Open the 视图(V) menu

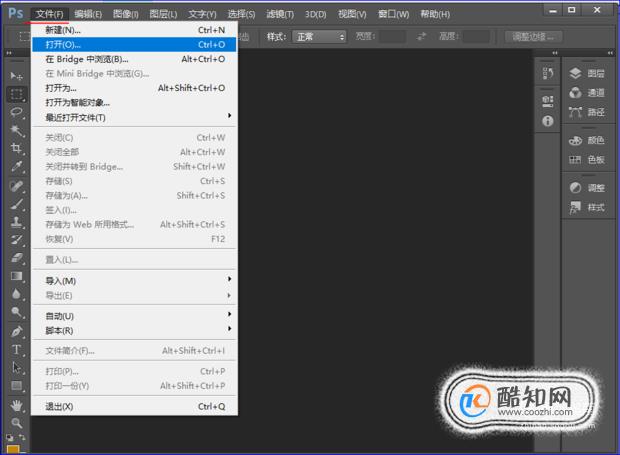352,14
